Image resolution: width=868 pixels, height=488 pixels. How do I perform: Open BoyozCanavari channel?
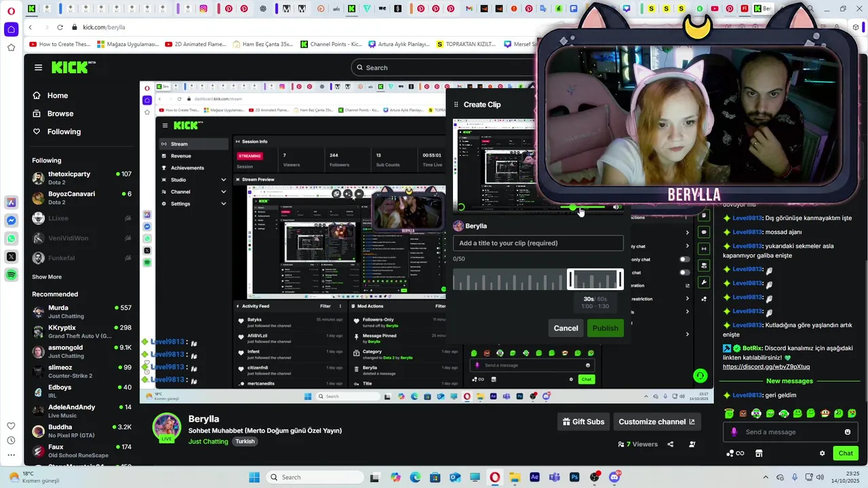pos(81,198)
